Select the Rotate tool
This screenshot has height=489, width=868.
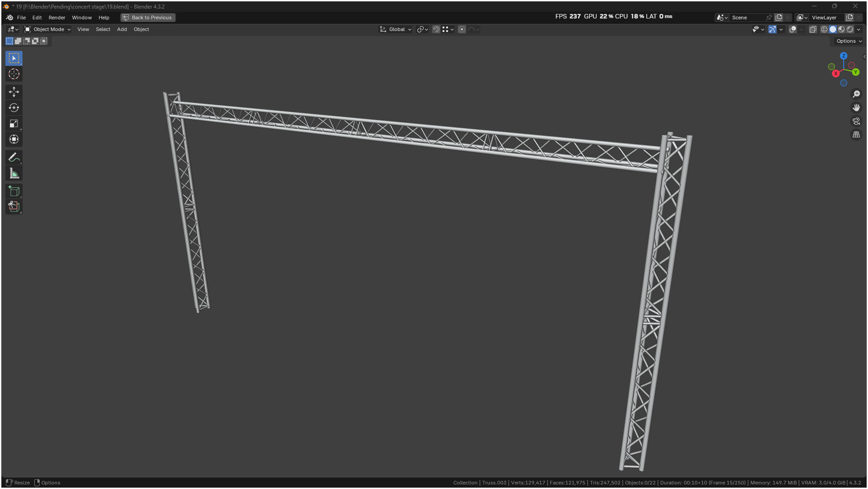14,108
